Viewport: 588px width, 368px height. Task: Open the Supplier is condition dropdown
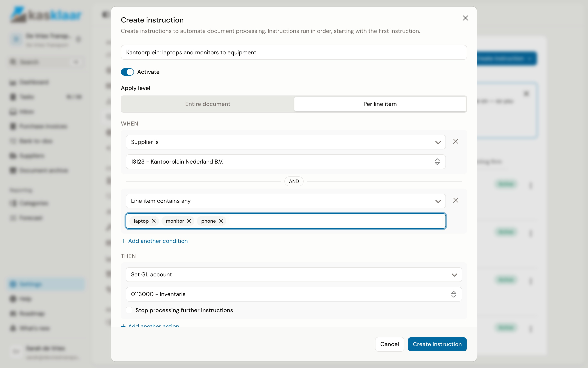(x=286, y=142)
